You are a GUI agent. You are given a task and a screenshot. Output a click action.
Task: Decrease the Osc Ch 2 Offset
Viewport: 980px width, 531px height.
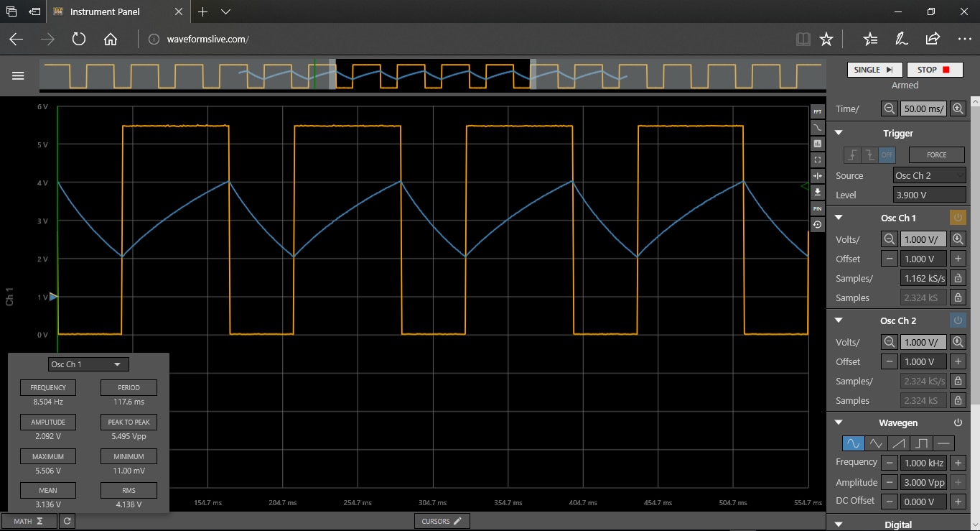[890, 361]
